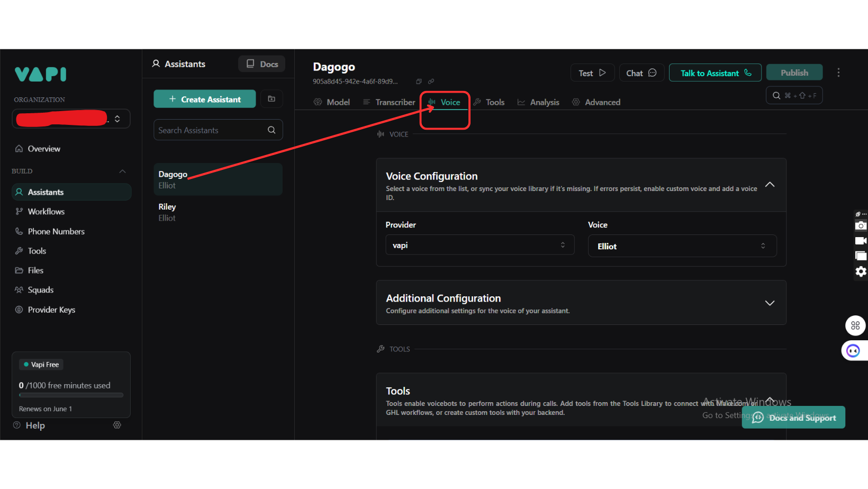Click the Create Assistant button
Screen dimensions: 868x489
[204, 99]
